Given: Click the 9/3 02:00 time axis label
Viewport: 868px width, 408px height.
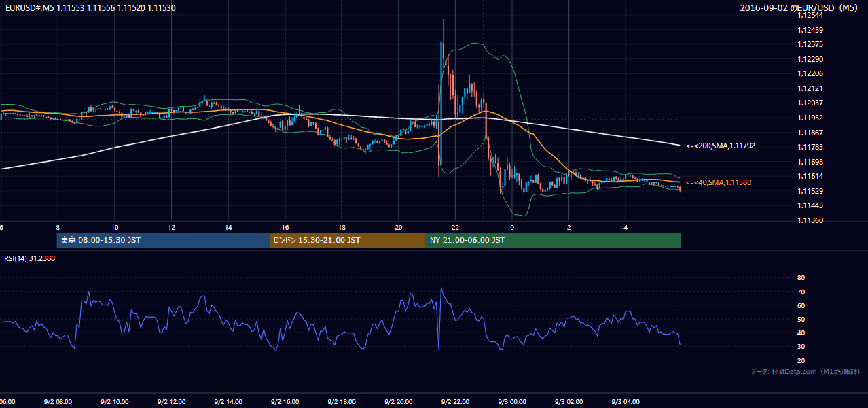Looking at the screenshot, I should 568,401.
